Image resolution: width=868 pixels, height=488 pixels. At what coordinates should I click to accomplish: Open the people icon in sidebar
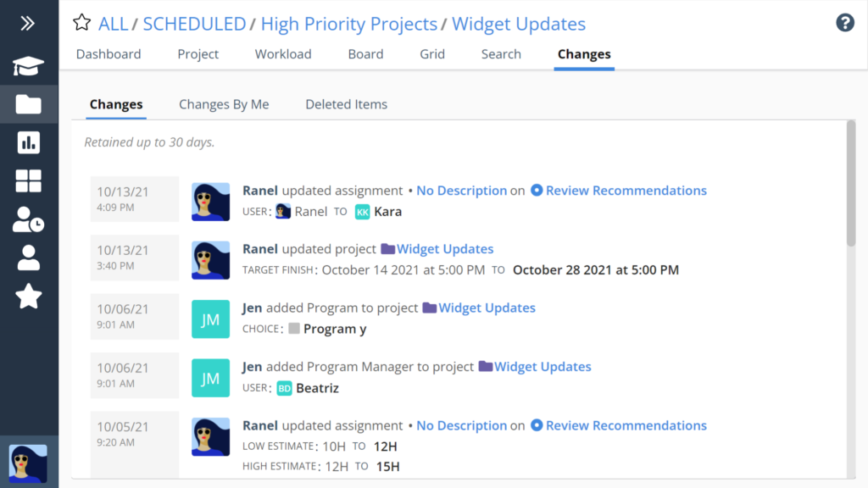click(x=28, y=258)
